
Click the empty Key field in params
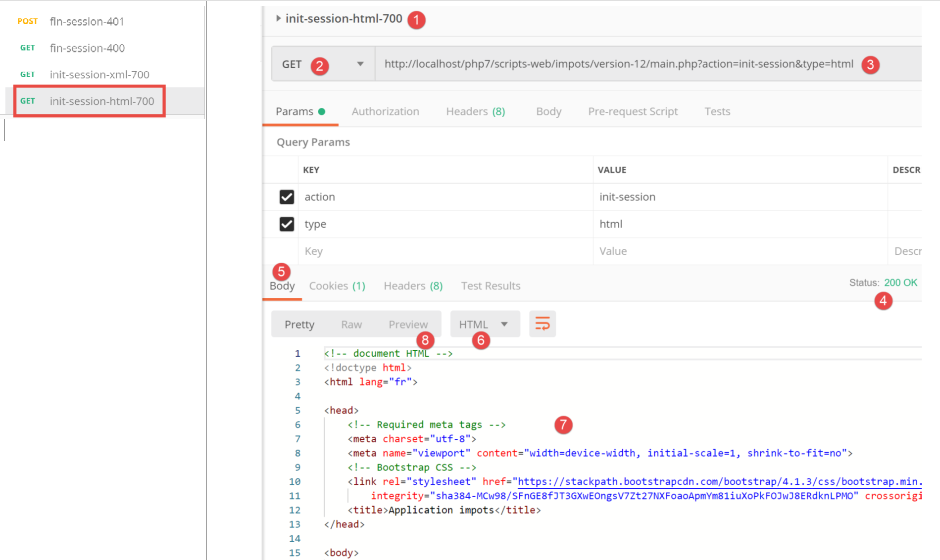(x=445, y=251)
